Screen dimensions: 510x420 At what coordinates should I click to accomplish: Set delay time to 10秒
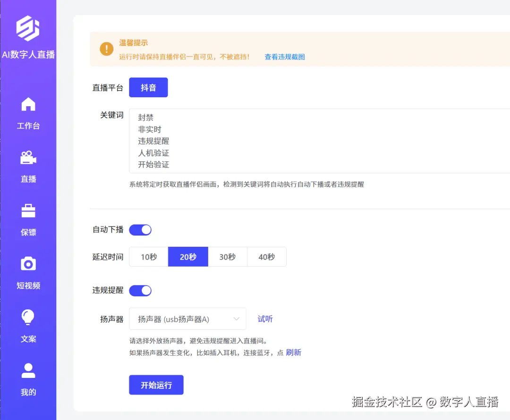click(149, 257)
